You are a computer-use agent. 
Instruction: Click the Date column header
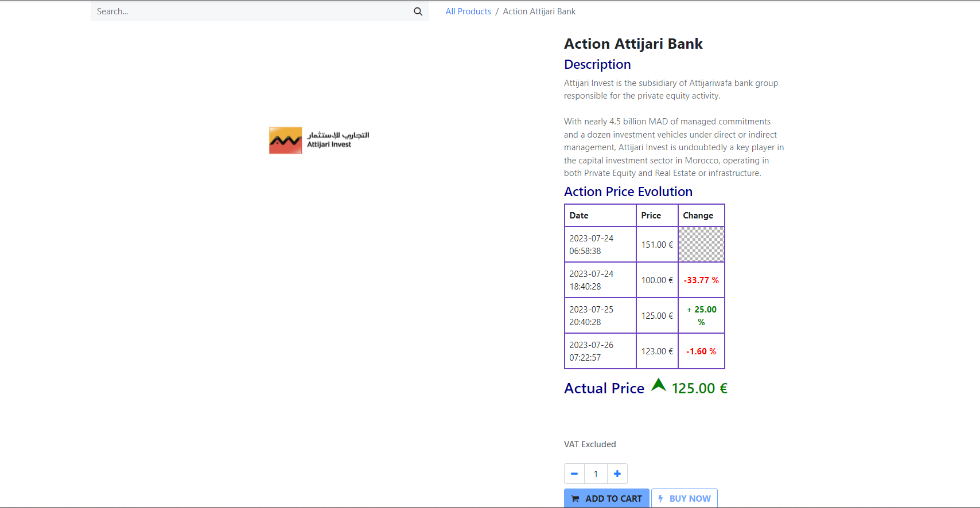click(600, 216)
